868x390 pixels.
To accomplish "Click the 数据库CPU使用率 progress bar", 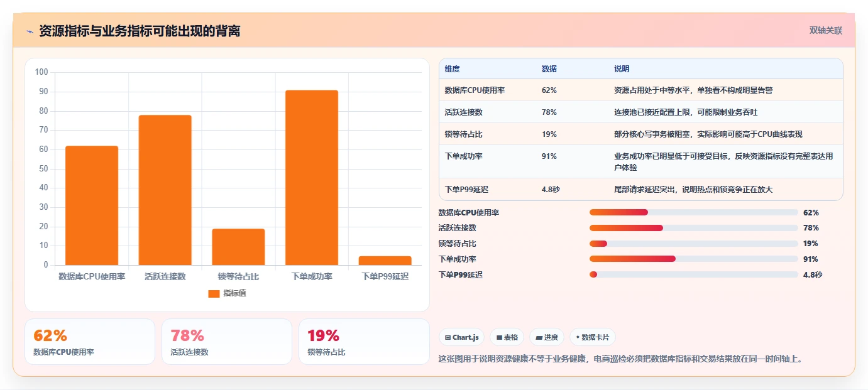I will [x=693, y=212].
